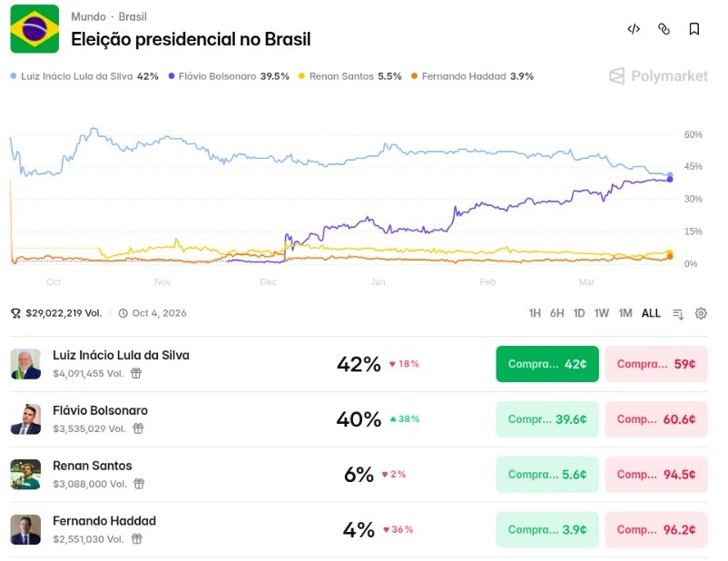Click gift icon under Lula da Silva
728x561 pixels.
(x=136, y=373)
